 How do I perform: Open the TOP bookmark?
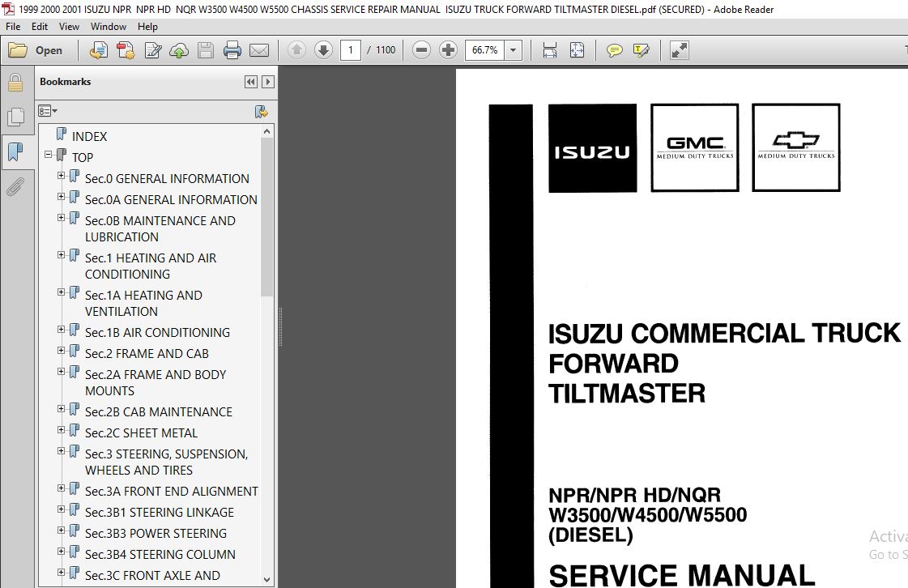click(83, 158)
